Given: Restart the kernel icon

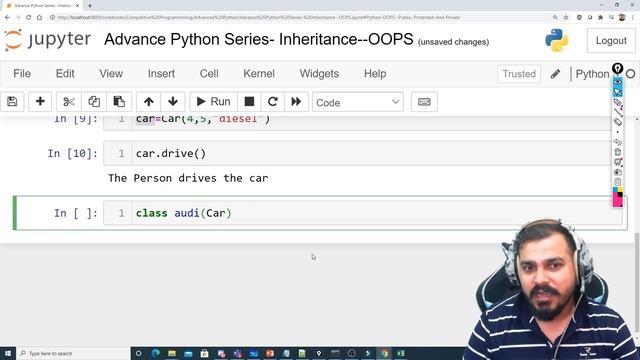Looking at the screenshot, I should (273, 102).
